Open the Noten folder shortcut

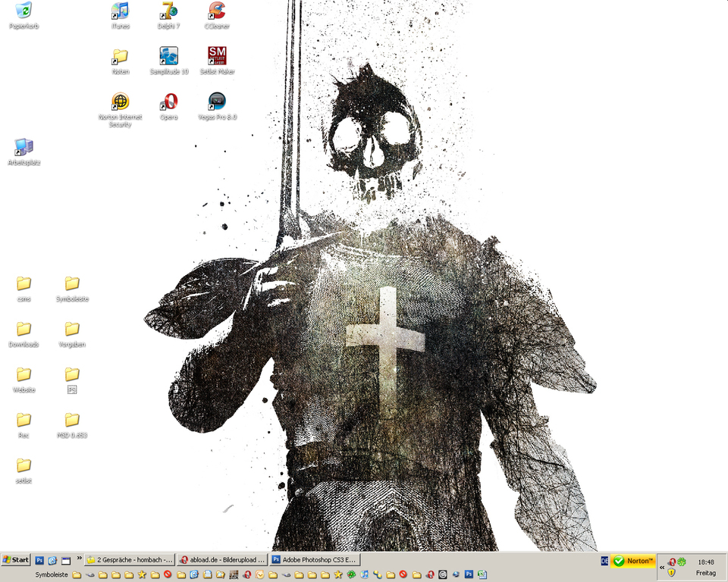(121, 61)
